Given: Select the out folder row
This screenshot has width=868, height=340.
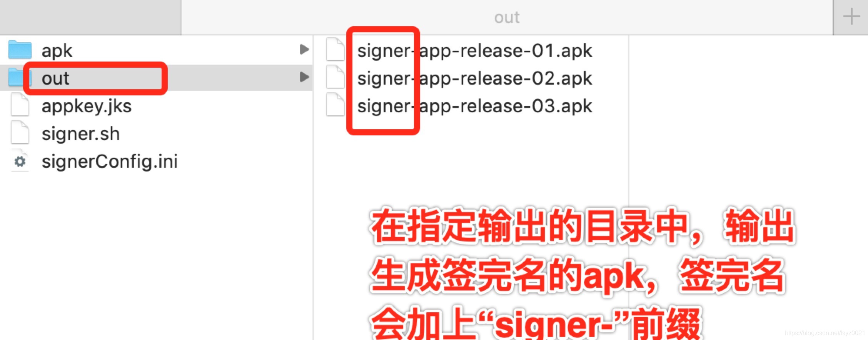Looking at the screenshot, I should [x=156, y=77].
